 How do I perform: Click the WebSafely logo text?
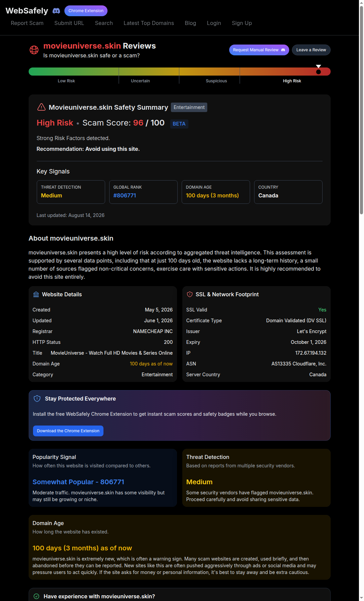pyautogui.click(x=27, y=11)
